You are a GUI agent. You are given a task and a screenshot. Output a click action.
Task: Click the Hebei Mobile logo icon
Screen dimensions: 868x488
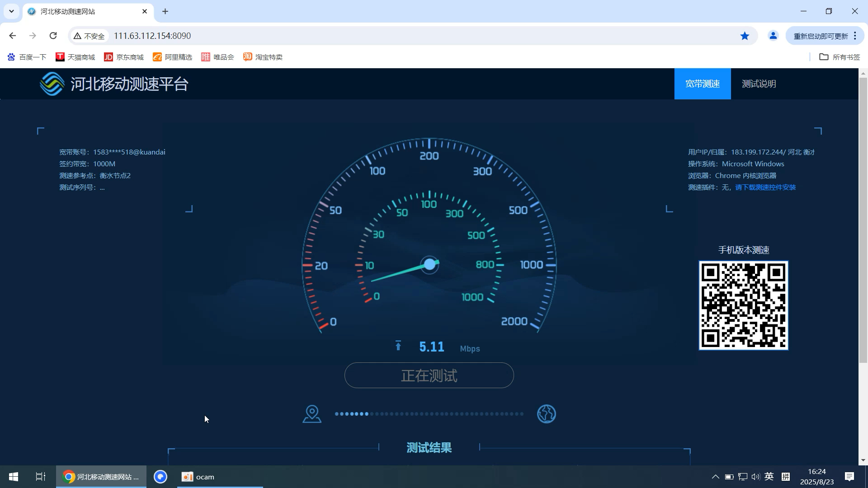click(x=52, y=84)
